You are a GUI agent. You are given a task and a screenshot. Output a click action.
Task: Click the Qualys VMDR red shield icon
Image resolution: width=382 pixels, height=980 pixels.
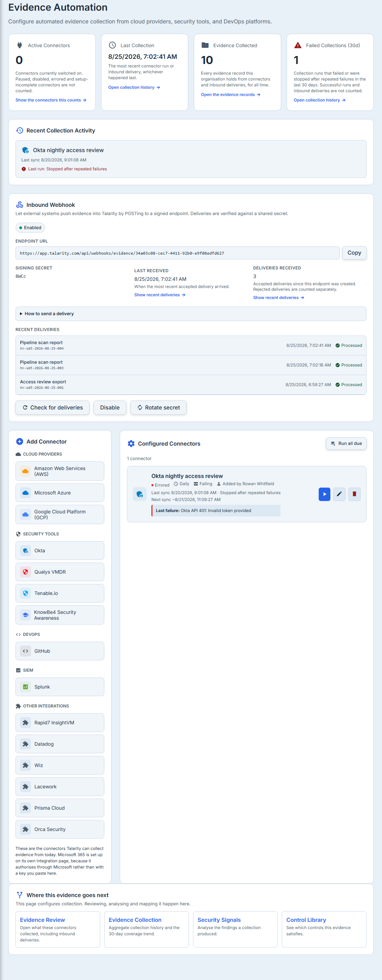pos(25,572)
